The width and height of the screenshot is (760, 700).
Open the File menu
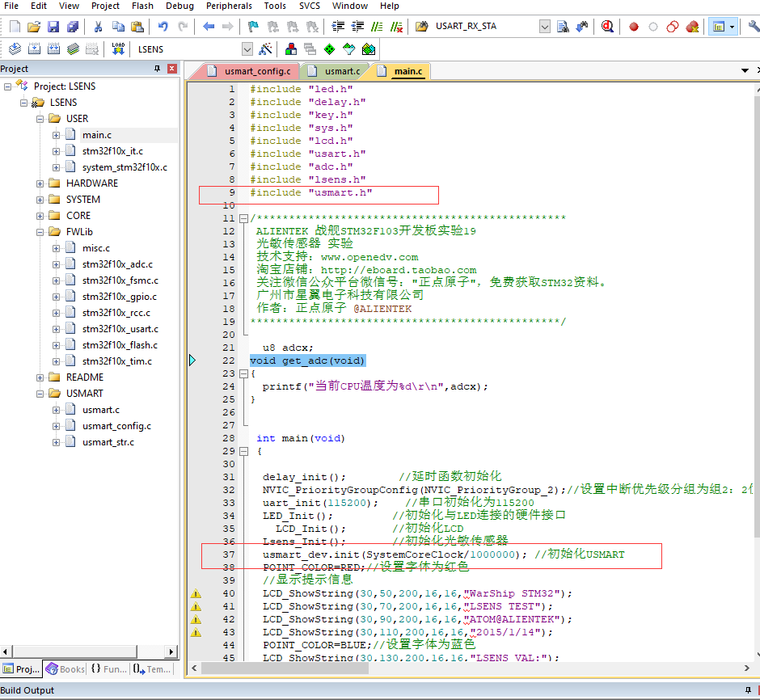(x=11, y=6)
